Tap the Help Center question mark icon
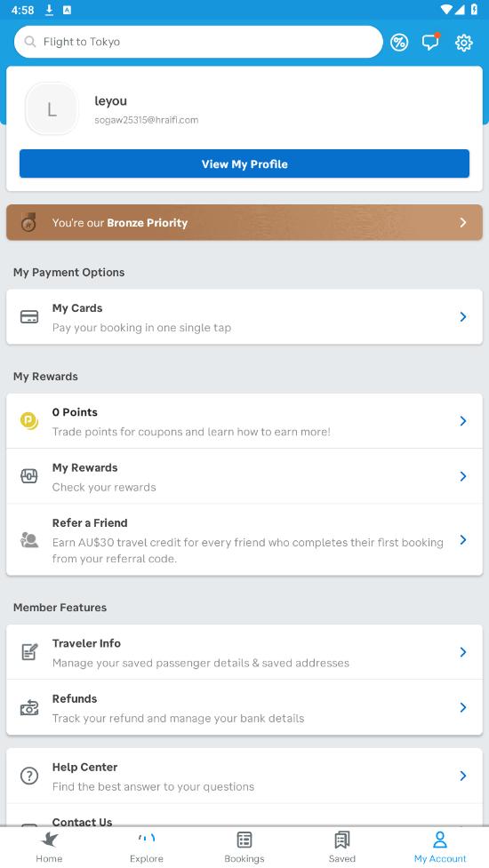Image resolution: width=489 pixels, height=868 pixels. (28, 776)
